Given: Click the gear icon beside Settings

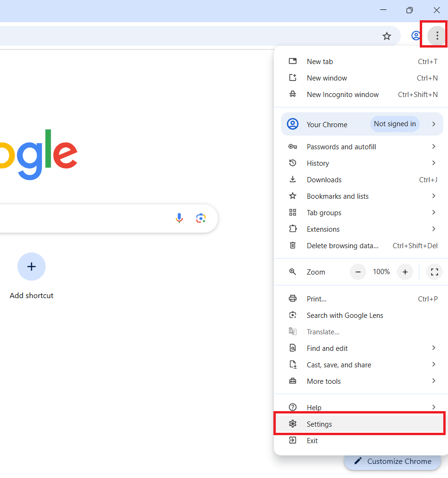Looking at the screenshot, I should point(292,423).
